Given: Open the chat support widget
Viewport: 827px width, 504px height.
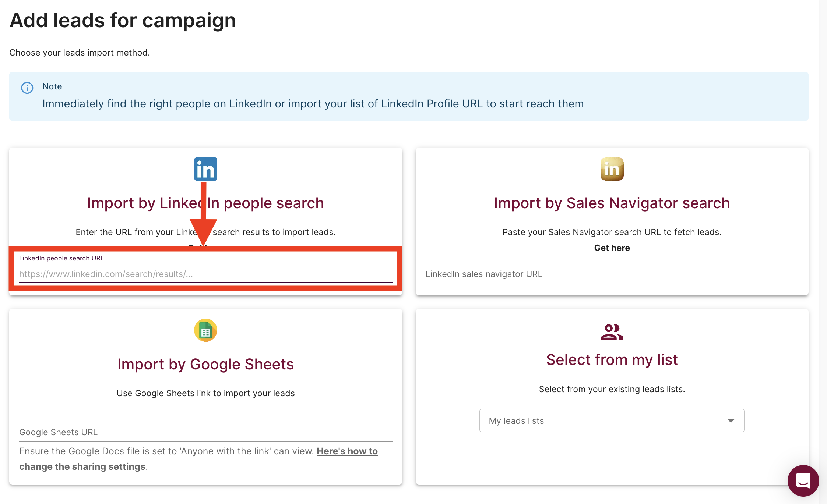Looking at the screenshot, I should 803,480.
